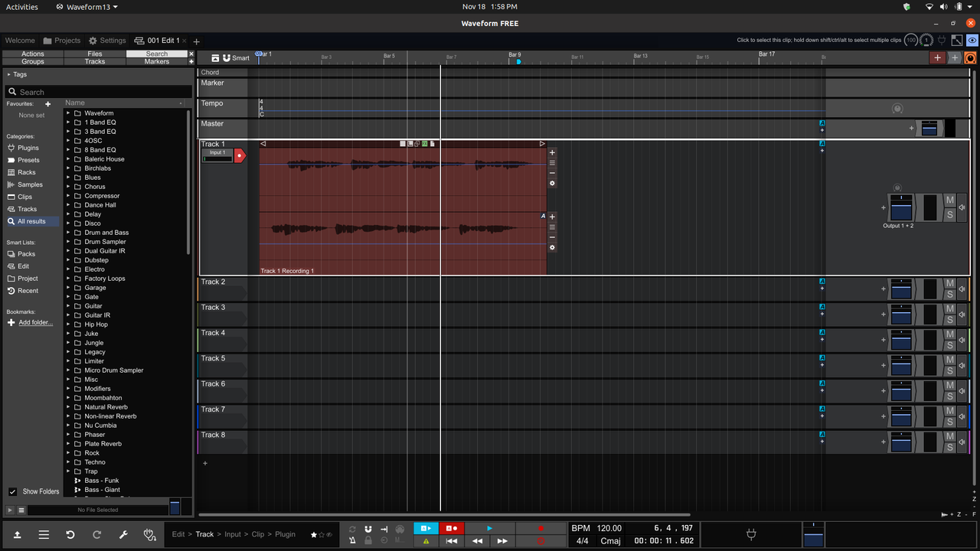
Task: Open the Settings tab
Action: [107, 41]
